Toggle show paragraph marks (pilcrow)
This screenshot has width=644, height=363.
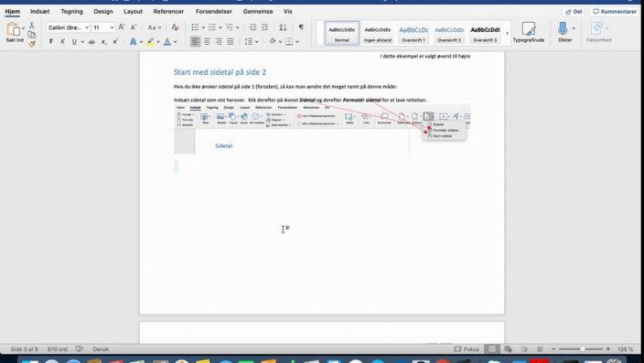[301, 27]
